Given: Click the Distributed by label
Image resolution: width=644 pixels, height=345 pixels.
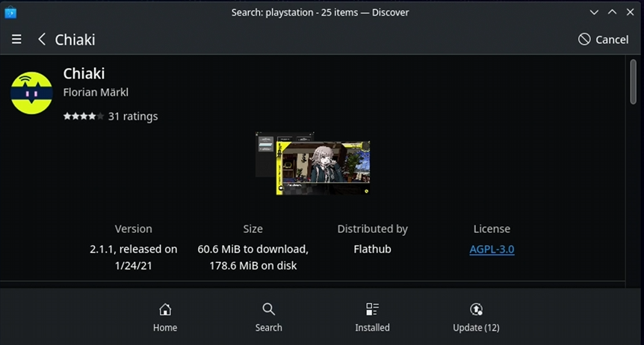Looking at the screenshot, I should [x=373, y=229].
